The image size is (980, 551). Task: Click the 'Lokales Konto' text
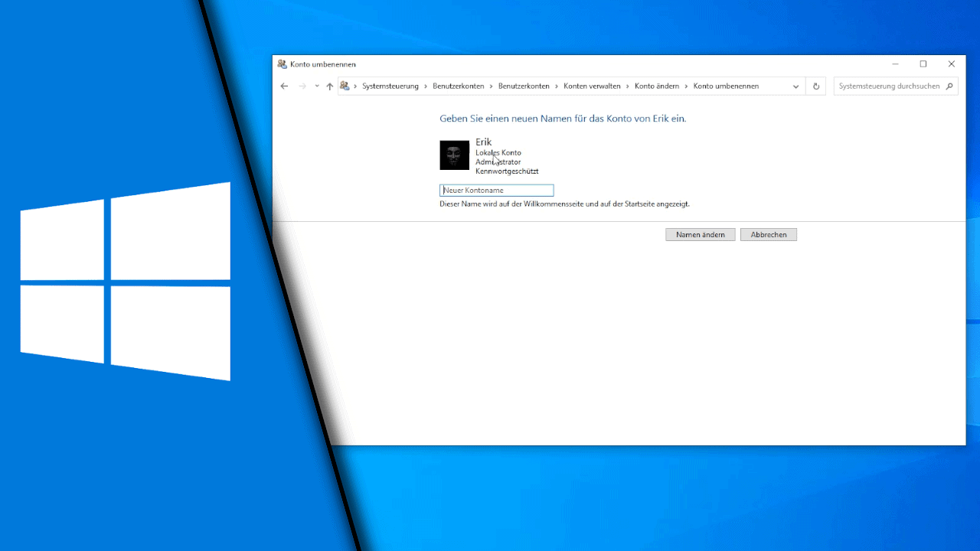(x=498, y=153)
